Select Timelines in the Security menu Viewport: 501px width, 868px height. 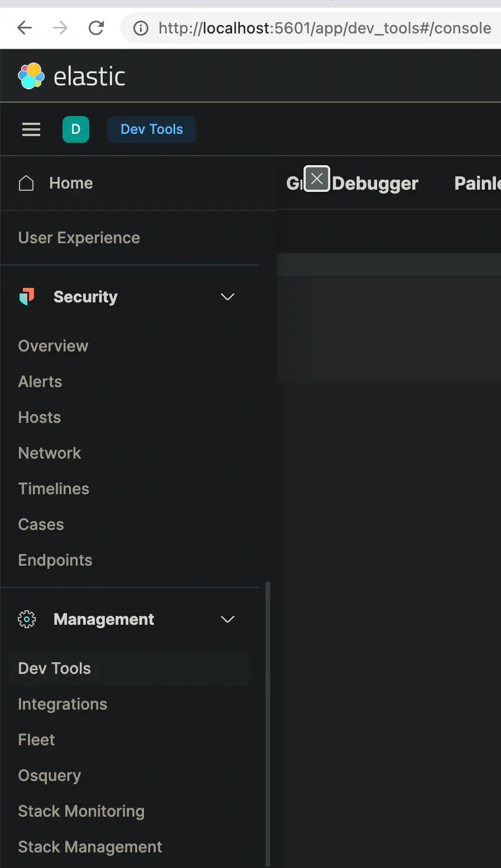click(x=54, y=488)
